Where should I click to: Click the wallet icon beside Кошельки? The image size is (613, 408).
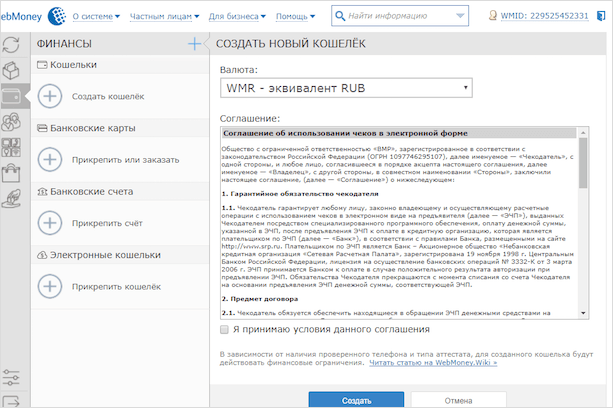pyautogui.click(x=42, y=65)
